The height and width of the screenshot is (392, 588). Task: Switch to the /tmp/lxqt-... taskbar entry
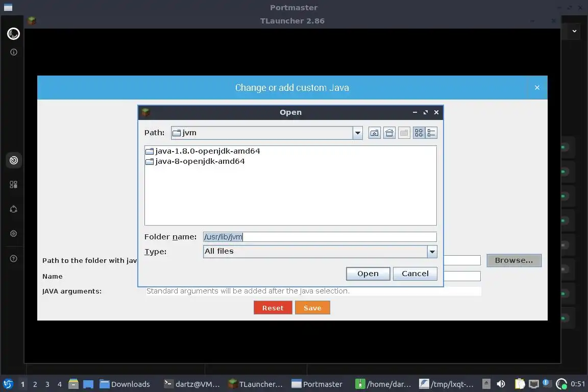[447, 384]
